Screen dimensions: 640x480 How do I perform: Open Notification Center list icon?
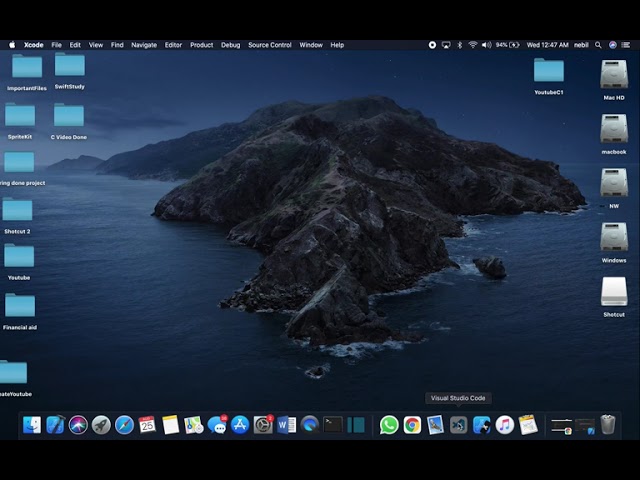coord(626,45)
